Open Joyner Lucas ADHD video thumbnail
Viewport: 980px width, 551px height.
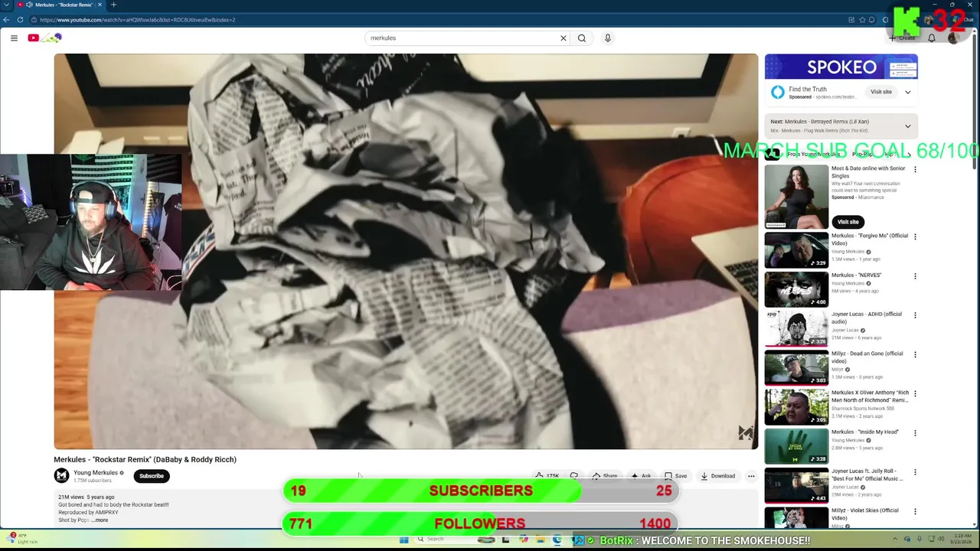click(x=796, y=328)
